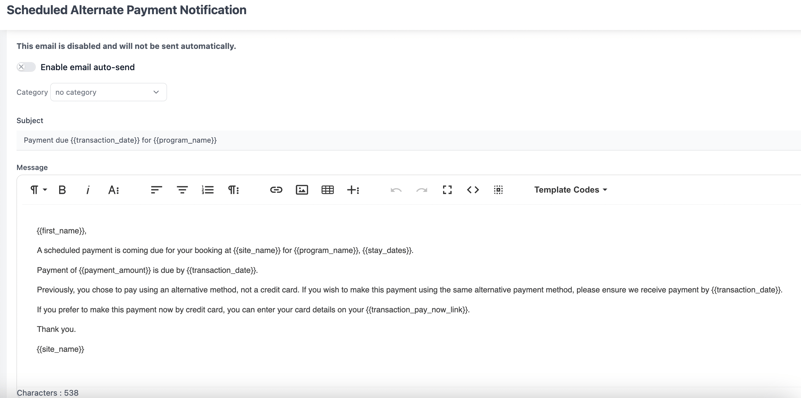
Task: Open more paragraph options
Action: (x=233, y=190)
